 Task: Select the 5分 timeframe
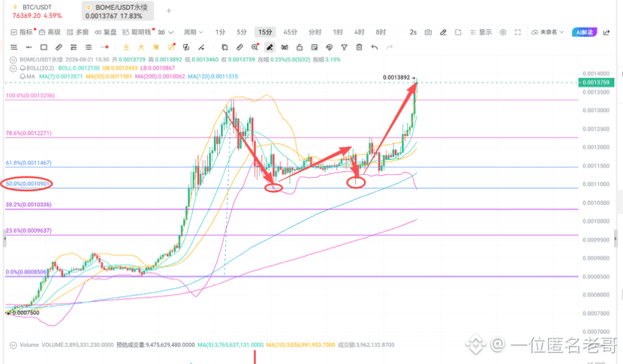pos(242,32)
